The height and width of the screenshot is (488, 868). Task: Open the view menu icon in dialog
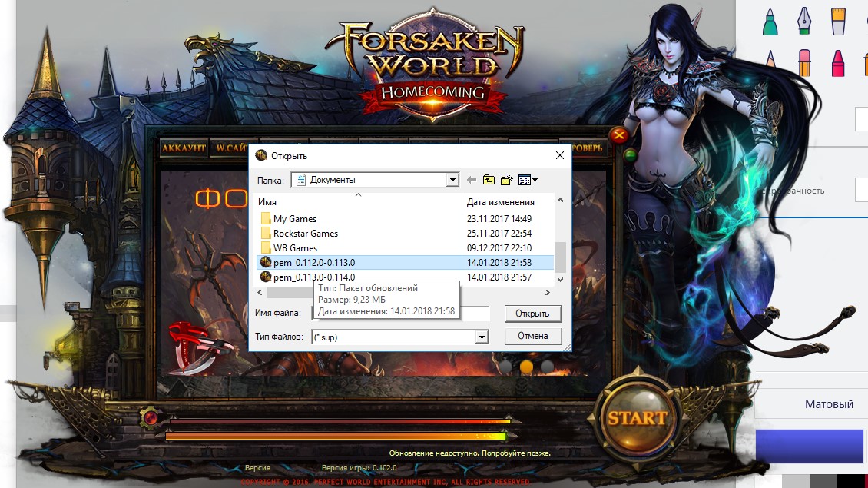pyautogui.click(x=528, y=180)
